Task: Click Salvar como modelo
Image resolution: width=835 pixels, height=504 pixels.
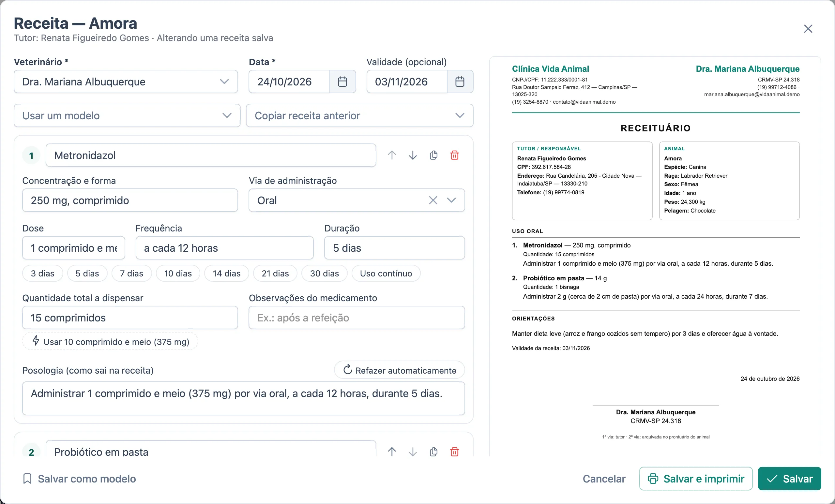Action: 79,479
